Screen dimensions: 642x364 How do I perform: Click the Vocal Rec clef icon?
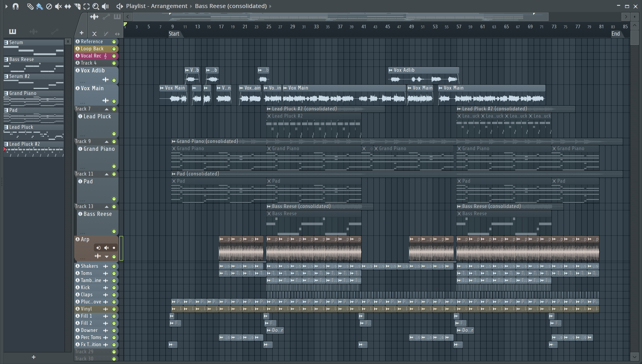(105, 56)
